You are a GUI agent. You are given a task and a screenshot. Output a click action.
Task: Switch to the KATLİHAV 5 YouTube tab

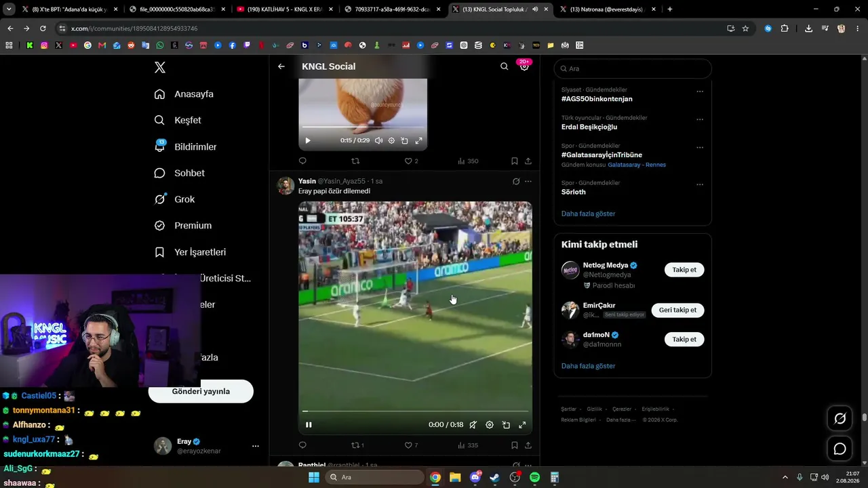pos(282,9)
